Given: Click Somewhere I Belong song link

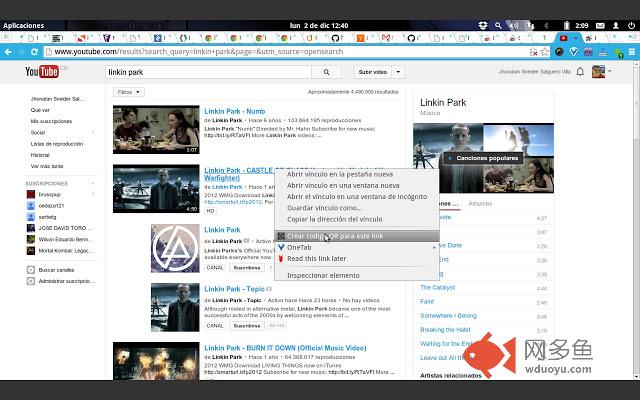Looking at the screenshot, I should (448, 316).
